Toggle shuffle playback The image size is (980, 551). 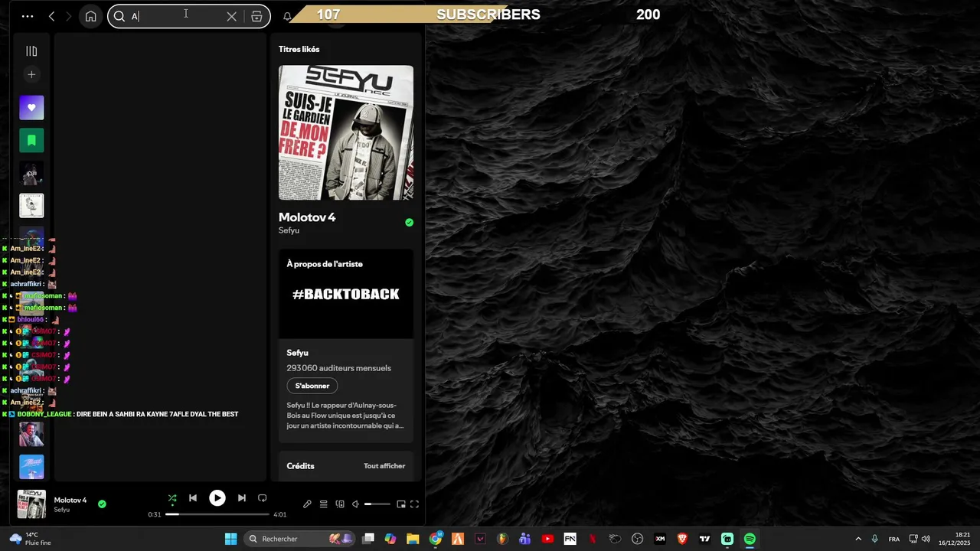[x=171, y=498]
